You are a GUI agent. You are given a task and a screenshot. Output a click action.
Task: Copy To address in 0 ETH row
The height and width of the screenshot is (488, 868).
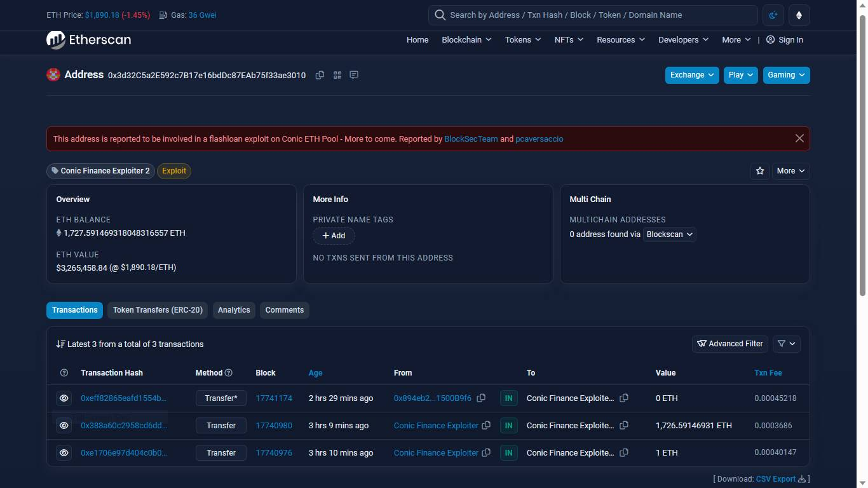(x=624, y=398)
